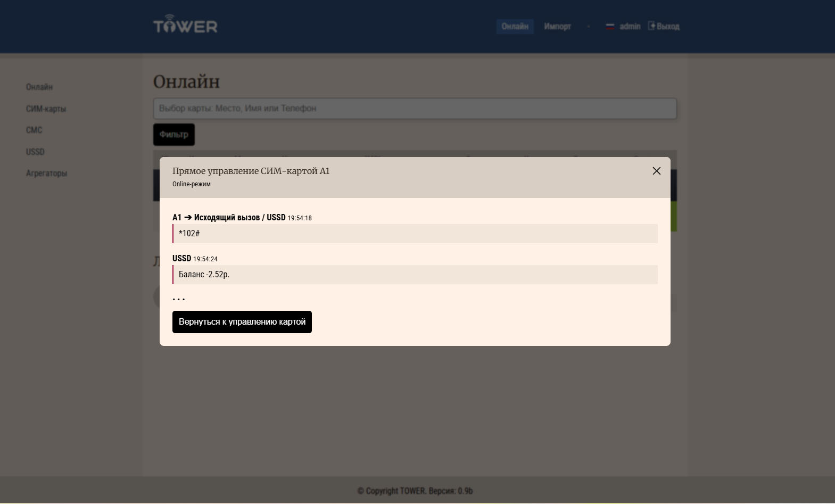Click 'Вернуться к управлению картой' button
The image size is (835, 504).
click(x=242, y=322)
